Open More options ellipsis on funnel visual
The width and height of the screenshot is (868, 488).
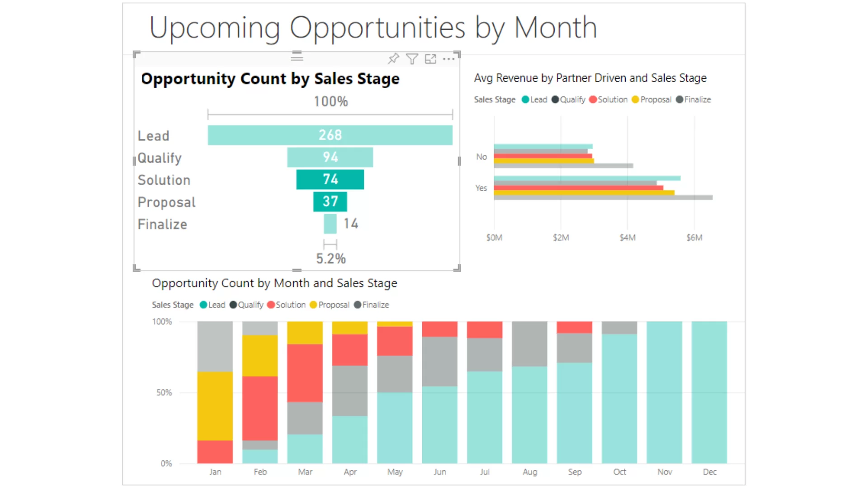tap(448, 59)
